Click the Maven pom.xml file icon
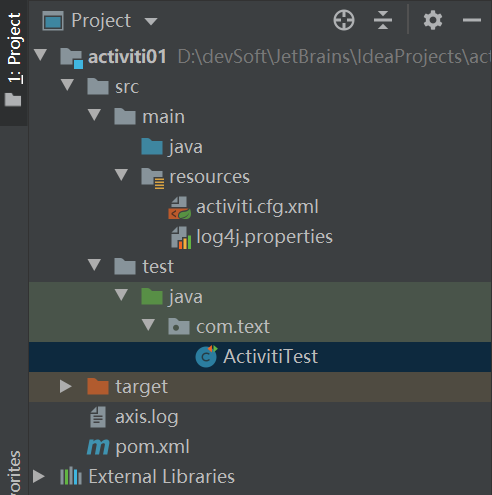 tap(98, 447)
